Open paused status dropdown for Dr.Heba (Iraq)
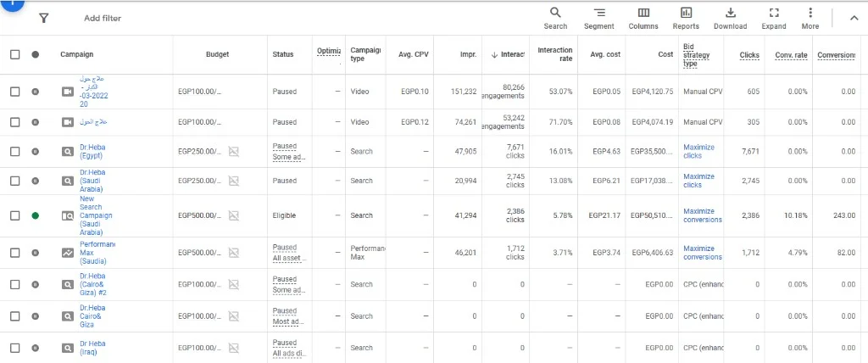This screenshot has width=868, height=363. tap(36, 348)
